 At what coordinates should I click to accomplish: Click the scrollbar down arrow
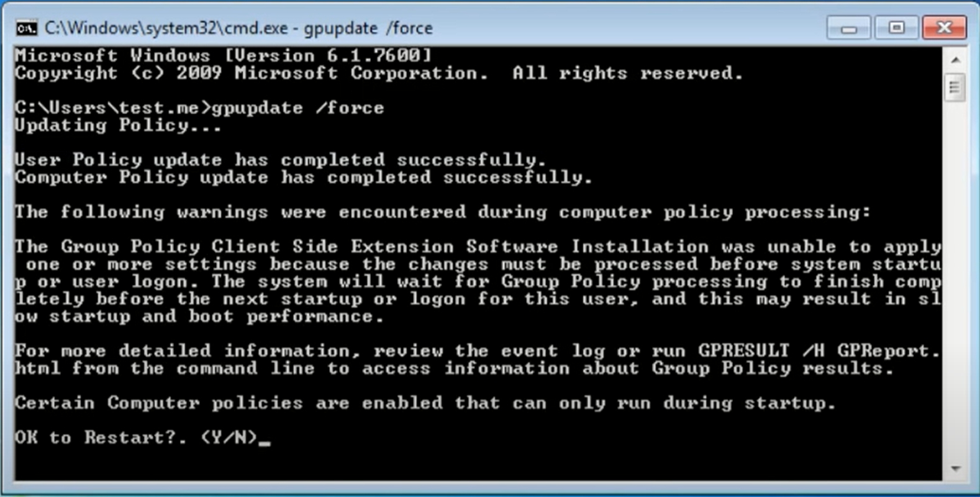point(955,469)
